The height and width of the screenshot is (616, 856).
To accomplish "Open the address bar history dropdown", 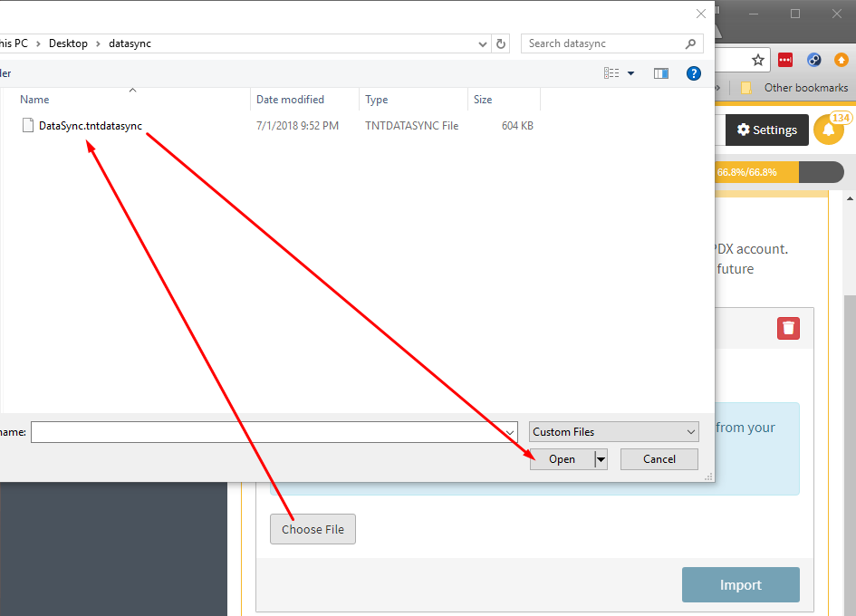I will point(483,43).
